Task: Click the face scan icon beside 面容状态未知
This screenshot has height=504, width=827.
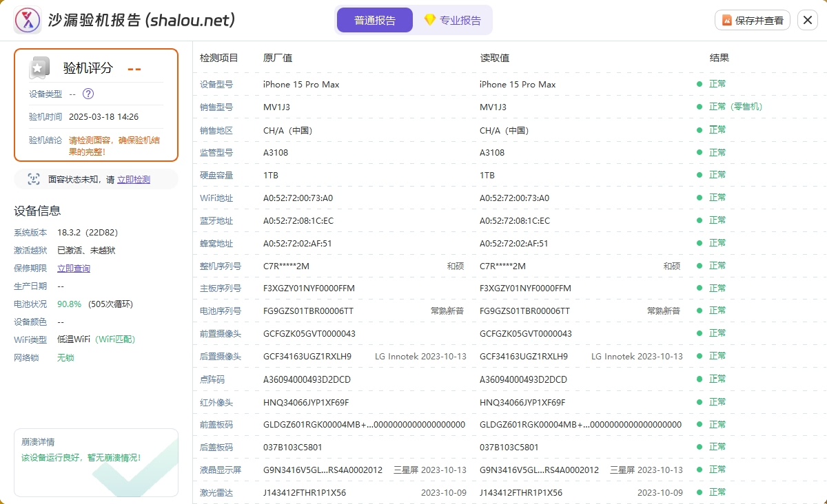Action: 34,179
